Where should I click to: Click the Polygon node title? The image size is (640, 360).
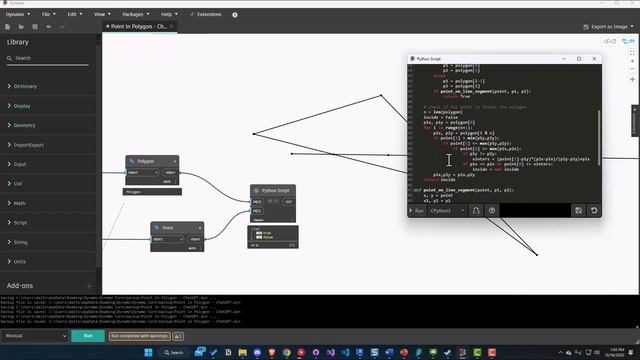coord(145,161)
